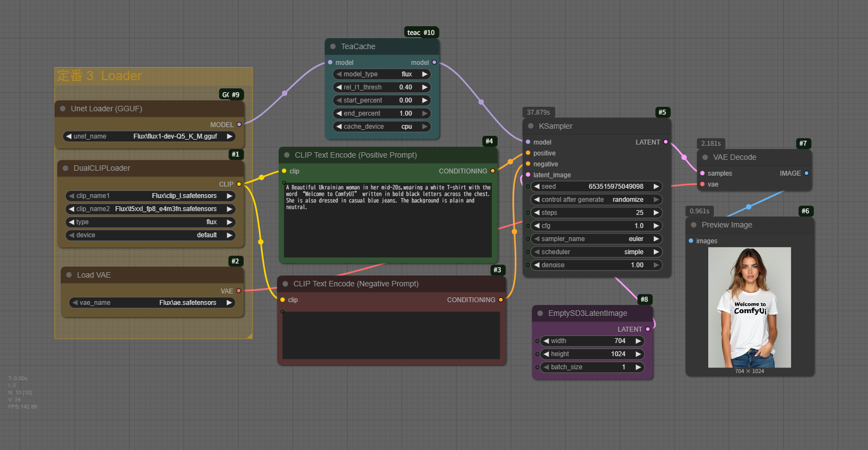Image resolution: width=868 pixels, height=450 pixels.
Task: Click the CLIP Text Encode (Negative Prompt) title
Action: 356,284
